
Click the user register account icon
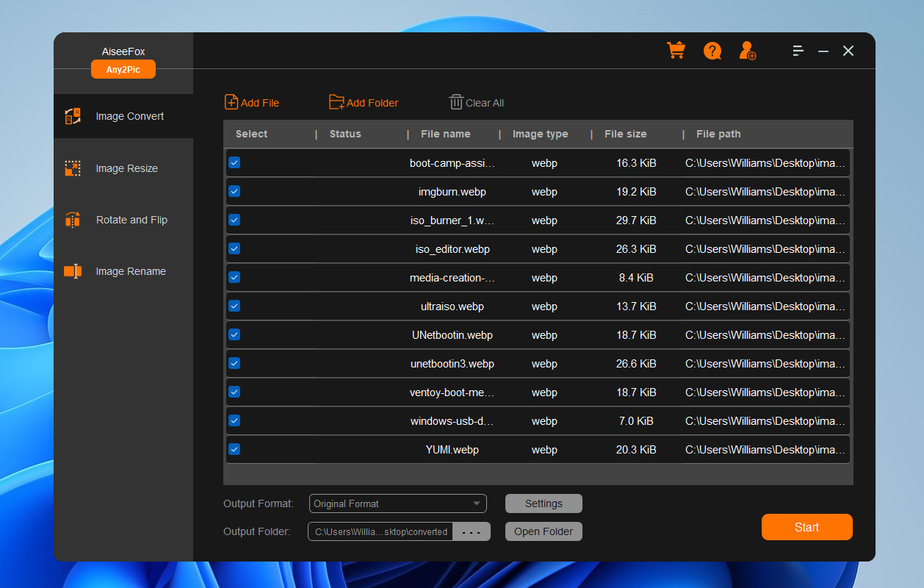748,51
